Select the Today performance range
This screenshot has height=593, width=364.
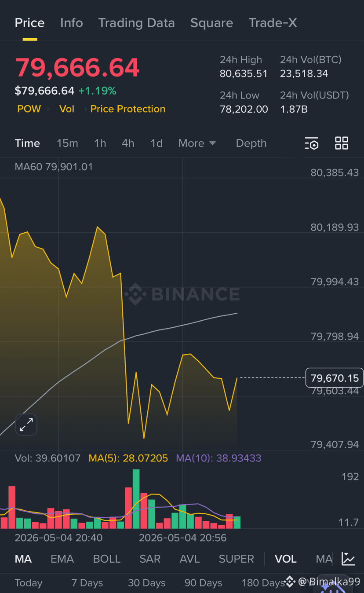click(29, 583)
